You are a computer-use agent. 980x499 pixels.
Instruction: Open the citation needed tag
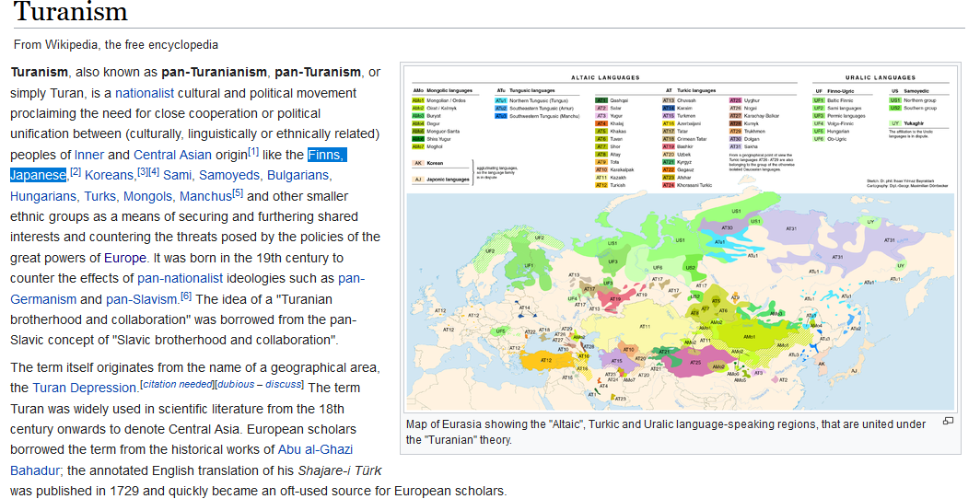coord(178,384)
